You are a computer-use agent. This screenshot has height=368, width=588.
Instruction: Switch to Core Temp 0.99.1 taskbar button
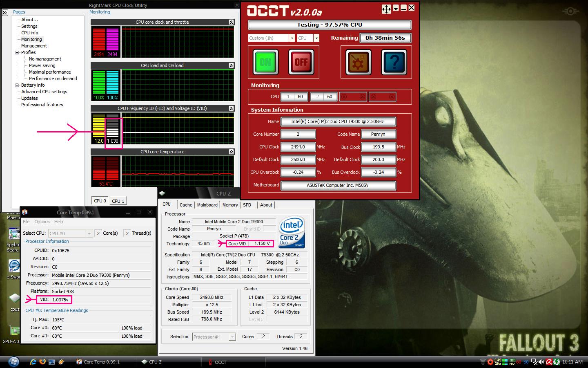[104, 362]
